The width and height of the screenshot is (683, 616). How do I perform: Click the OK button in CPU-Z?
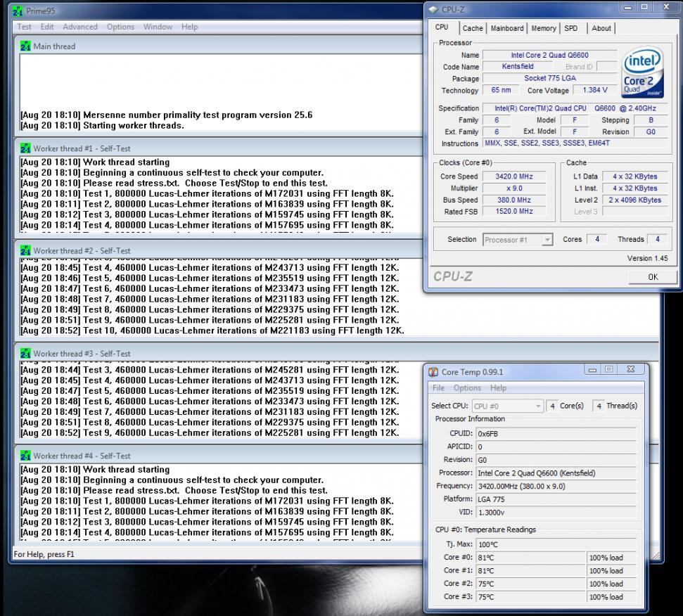pyautogui.click(x=653, y=277)
